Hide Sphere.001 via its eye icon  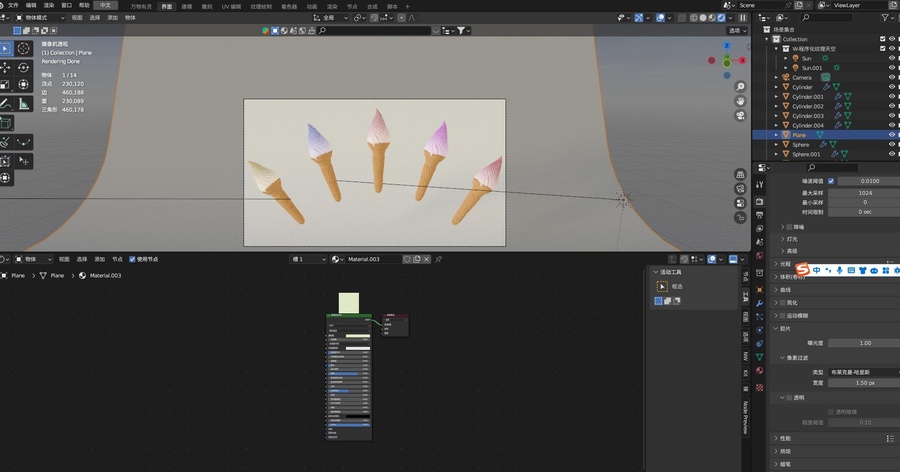pyautogui.click(x=892, y=154)
